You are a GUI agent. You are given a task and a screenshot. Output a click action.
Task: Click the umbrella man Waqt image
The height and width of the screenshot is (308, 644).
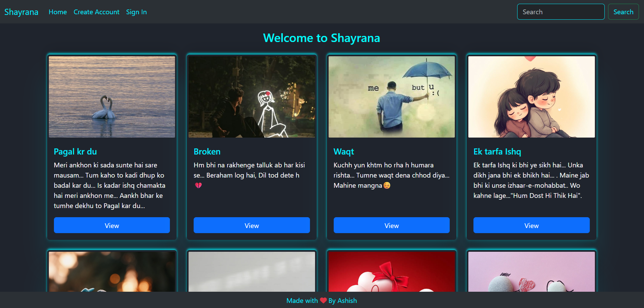click(x=392, y=97)
